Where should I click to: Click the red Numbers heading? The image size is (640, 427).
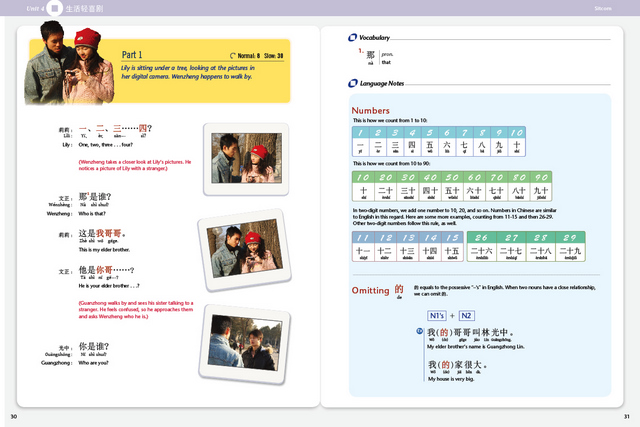coord(371,111)
